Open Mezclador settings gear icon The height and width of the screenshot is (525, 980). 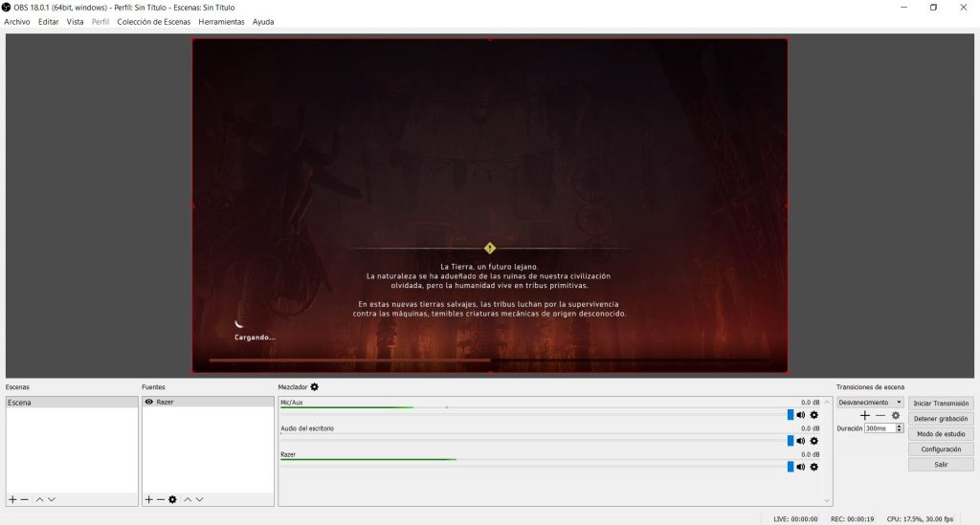coord(314,387)
